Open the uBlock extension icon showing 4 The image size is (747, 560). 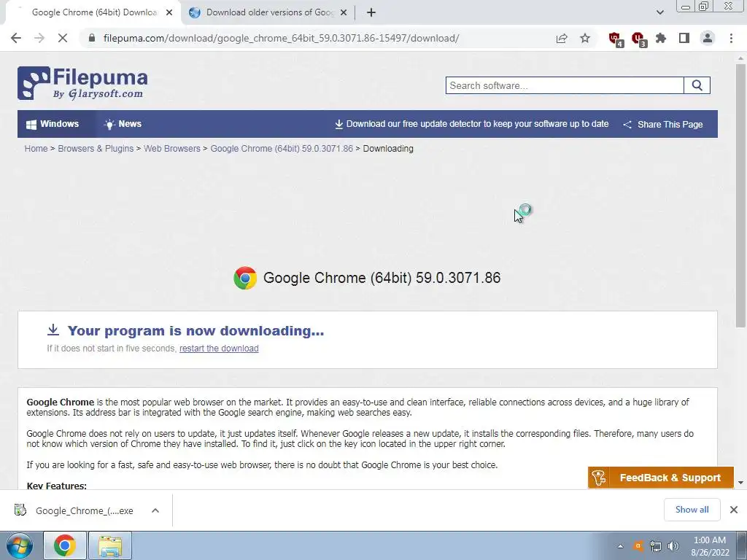click(x=616, y=39)
